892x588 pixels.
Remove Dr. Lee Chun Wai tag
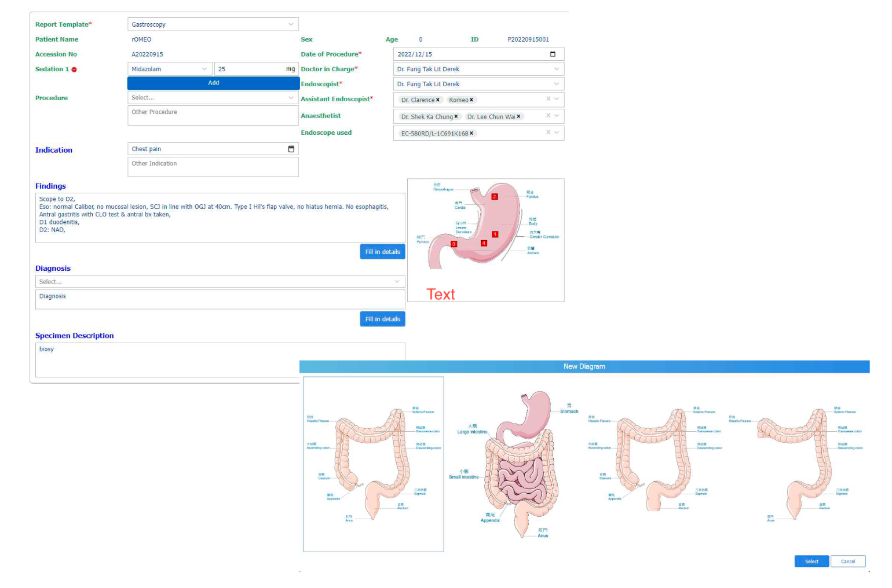[x=518, y=117]
